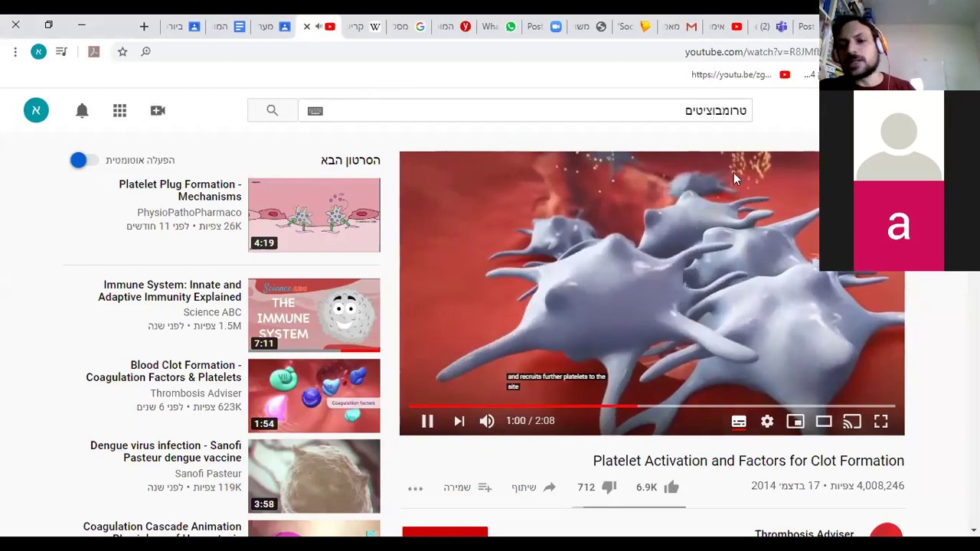Screen dimensions: 980x551
Task: Switch to the Wikipedia tab
Action: [365, 27]
